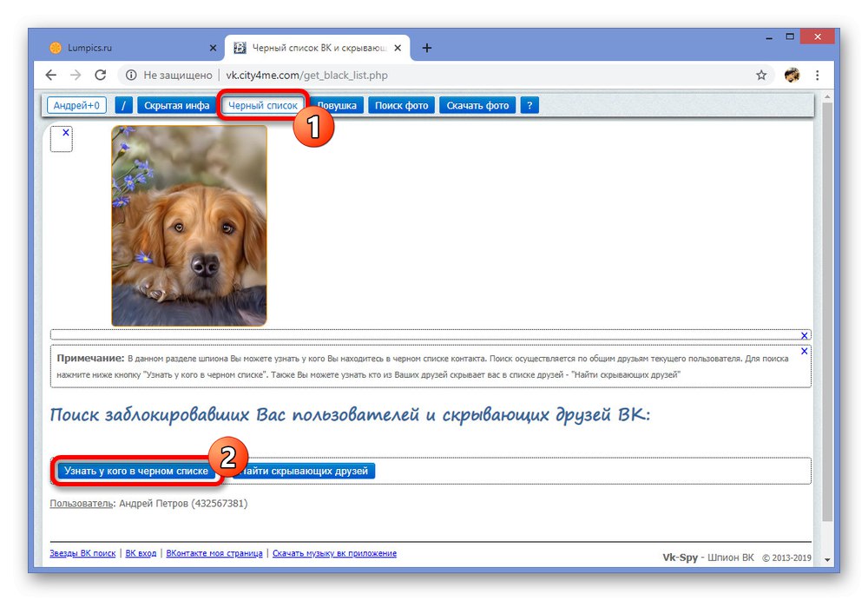Open 'Черный список' section
868x601 pixels.
(263, 105)
